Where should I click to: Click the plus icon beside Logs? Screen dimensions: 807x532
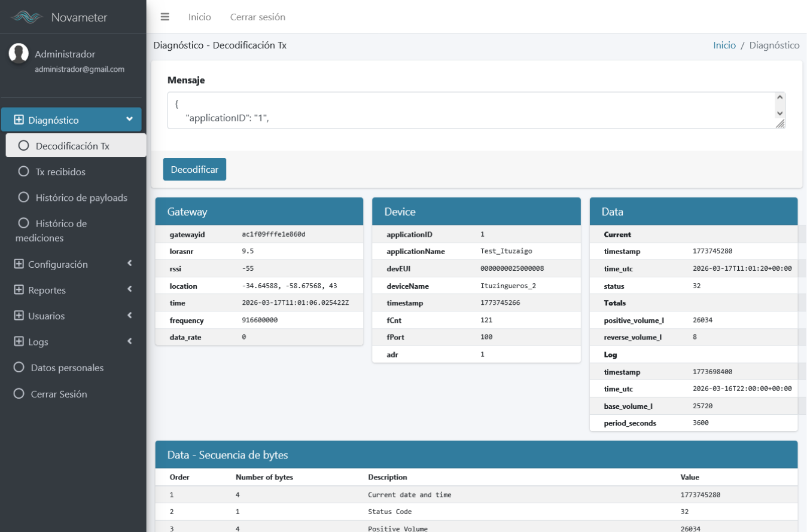[x=19, y=342]
